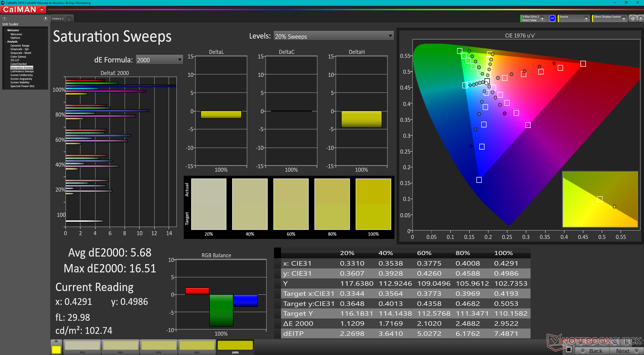Click the blue bar in RGB Balance
Image resolution: width=644 pixels, height=355 pixels.
[x=246, y=301]
